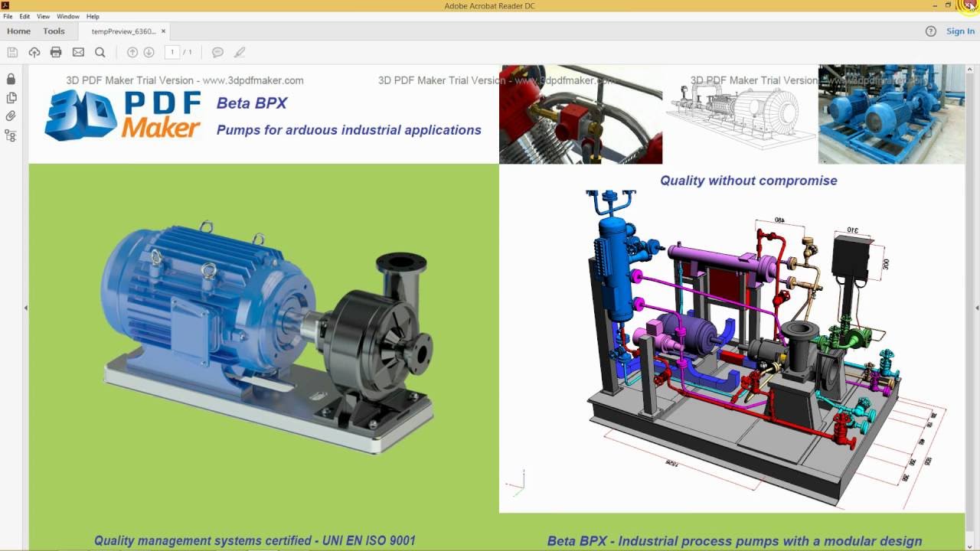
Task: Click the Adobe Acrobat app icon
Action: 5,5
